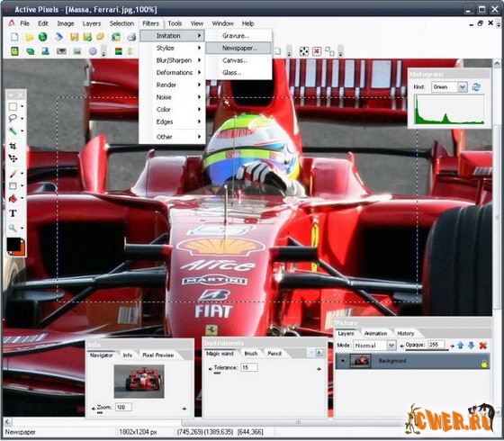
Task: Choose the Lasso selection tool
Action: [x=13, y=118]
